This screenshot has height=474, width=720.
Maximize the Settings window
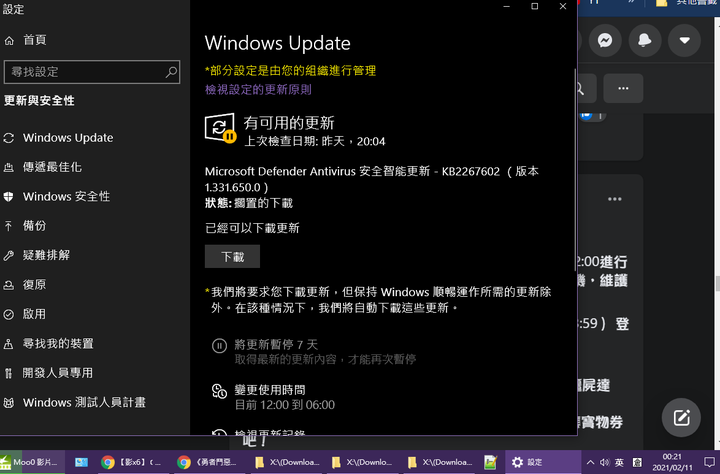(534, 6)
